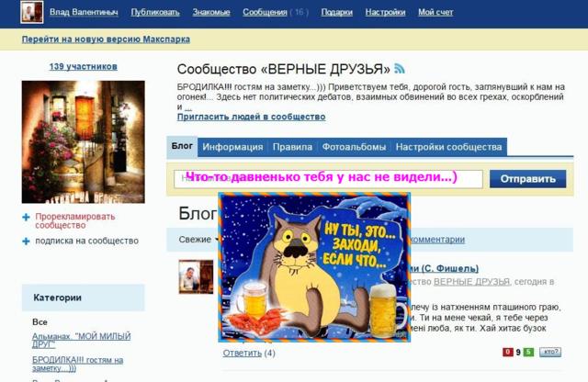Open the БРОДИЛКА!!! гостям на заметку category
The height and width of the screenshot is (382, 588).
[77, 364]
